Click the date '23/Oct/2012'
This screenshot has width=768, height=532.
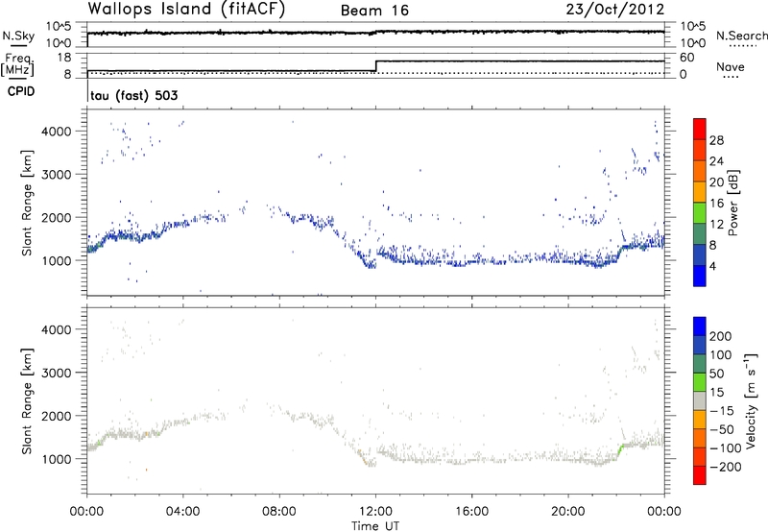coord(615,10)
